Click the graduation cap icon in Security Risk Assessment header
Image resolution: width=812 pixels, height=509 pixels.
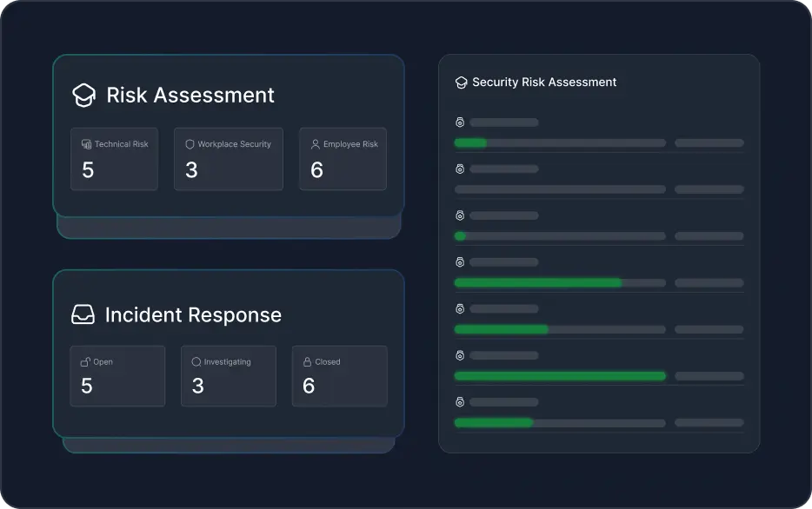click(x=460, y=82)
